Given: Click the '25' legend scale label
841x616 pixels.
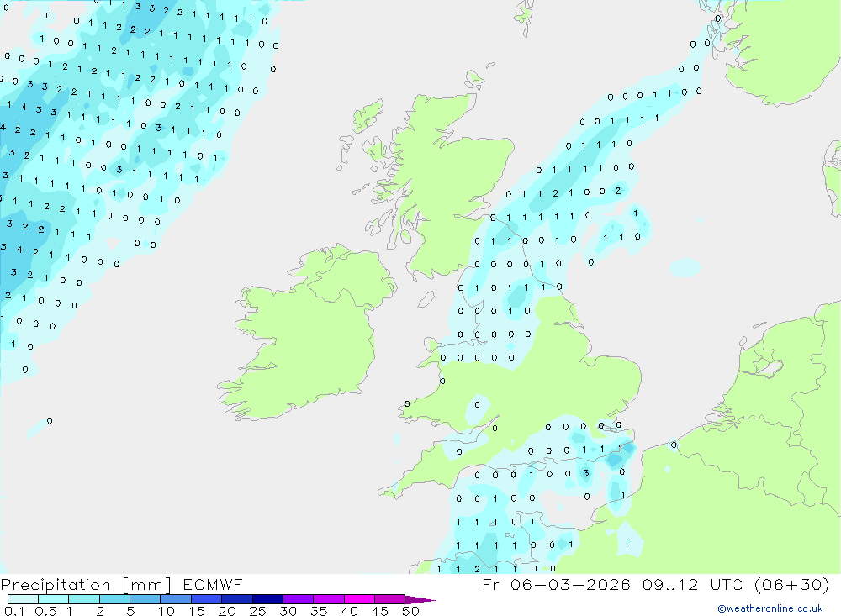Looking at the screenshot, I should pos(257,611).
